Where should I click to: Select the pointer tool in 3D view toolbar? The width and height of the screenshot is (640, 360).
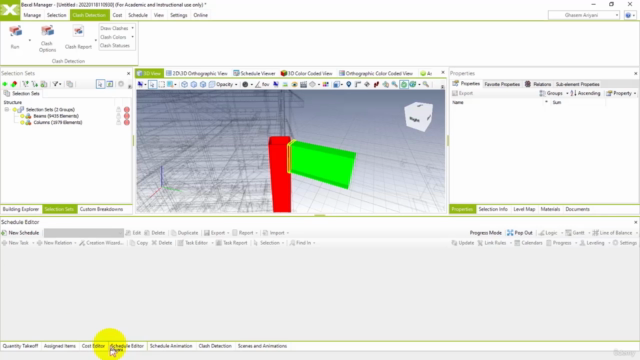[152, 84]
